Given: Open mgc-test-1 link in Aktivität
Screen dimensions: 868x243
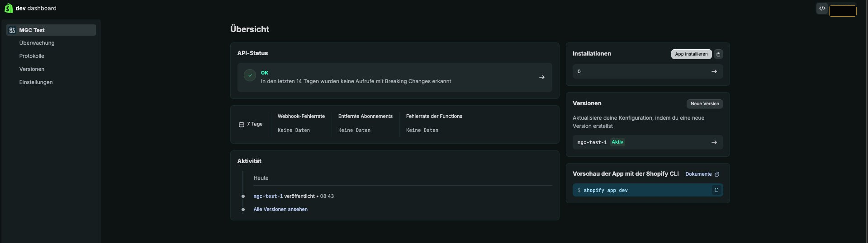Looking at the screenshot, I should pyautogui.click(x=268, y=196).
